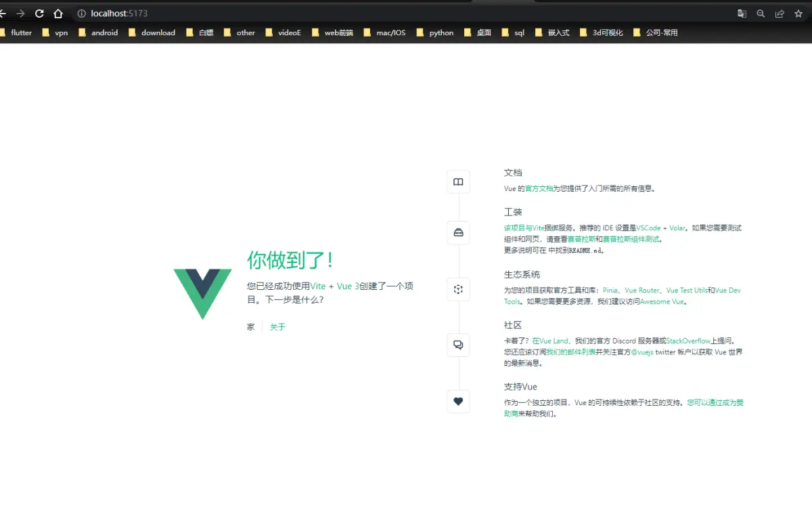
Task: Open the web前端 bookmarks folder
Action: 332,33
